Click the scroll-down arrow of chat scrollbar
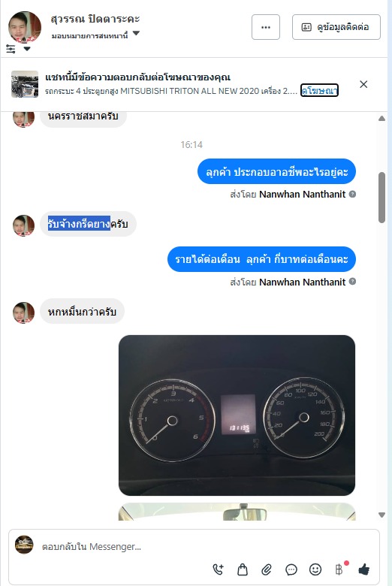Screen dimensions: 392x586 click(381, 515)
